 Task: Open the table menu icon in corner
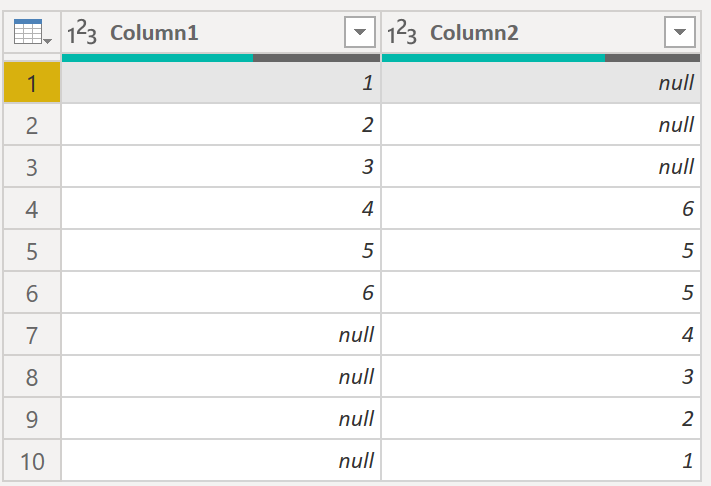[x=32, y=32]
